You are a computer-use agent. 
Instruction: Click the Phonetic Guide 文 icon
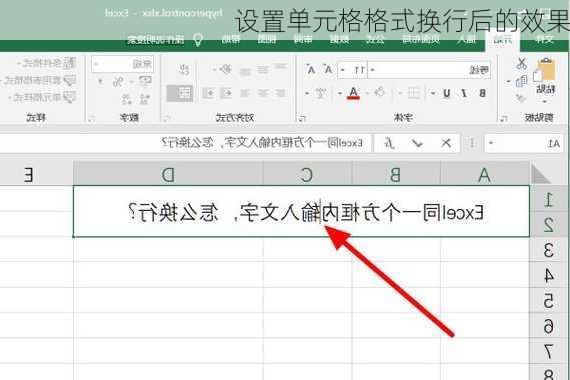click(320, 93)
